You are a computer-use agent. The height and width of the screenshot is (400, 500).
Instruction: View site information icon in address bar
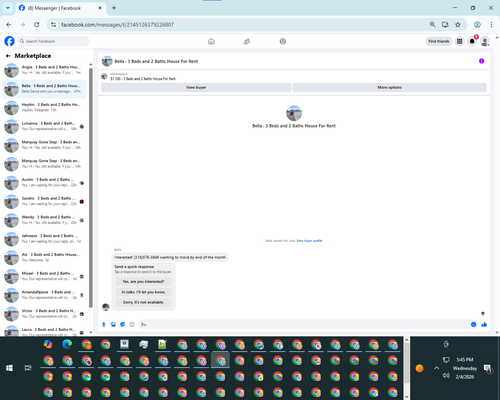pos(53,25)
